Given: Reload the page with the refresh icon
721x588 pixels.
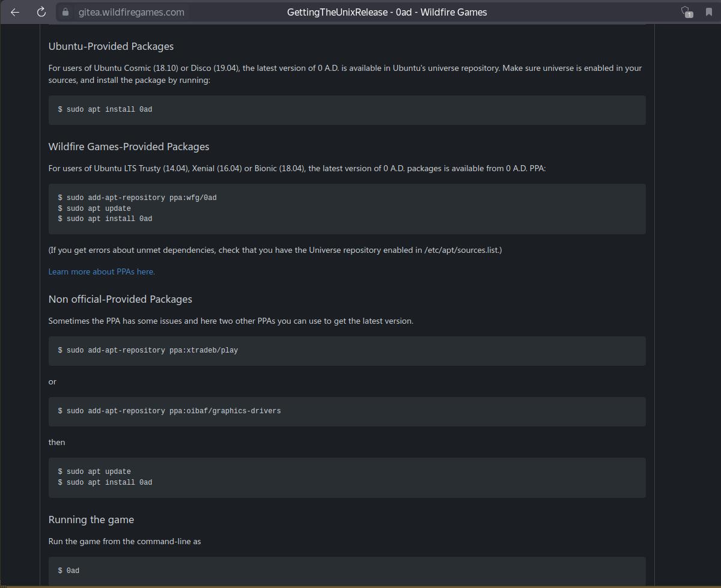Looking at the screenshot, I should tap(41, 12).
